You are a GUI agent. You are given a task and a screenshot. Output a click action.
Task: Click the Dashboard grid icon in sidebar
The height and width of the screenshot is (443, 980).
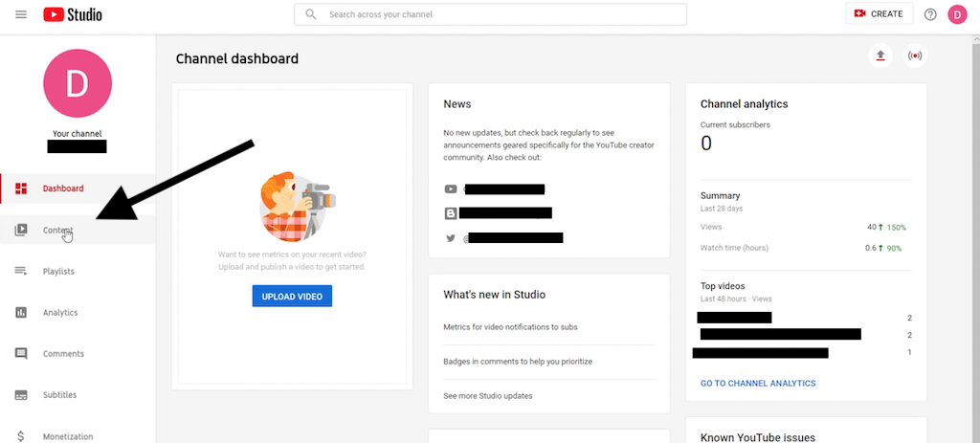(21, 188)
